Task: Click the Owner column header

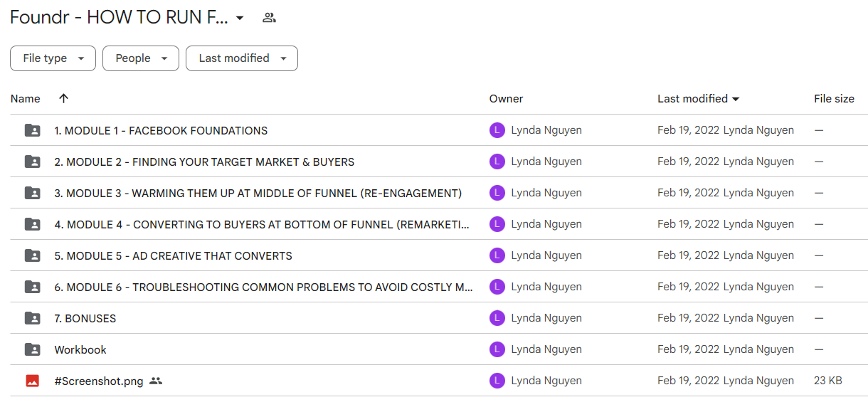Action: (x=506, y=99)
